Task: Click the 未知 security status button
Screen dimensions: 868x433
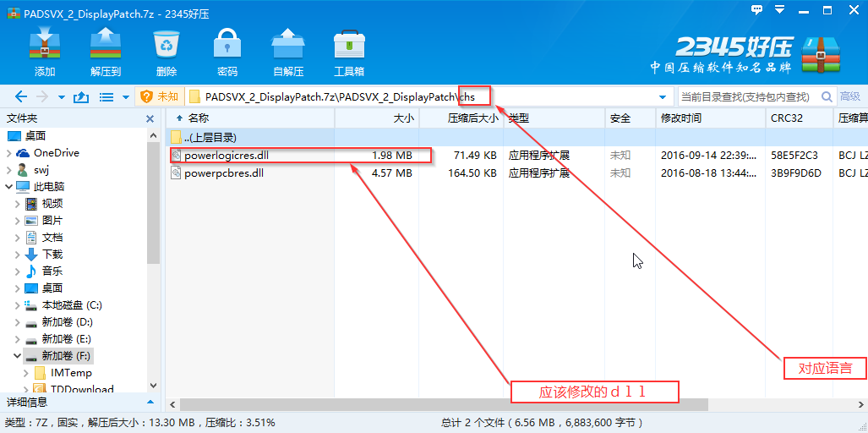Action: click(160, 97)
